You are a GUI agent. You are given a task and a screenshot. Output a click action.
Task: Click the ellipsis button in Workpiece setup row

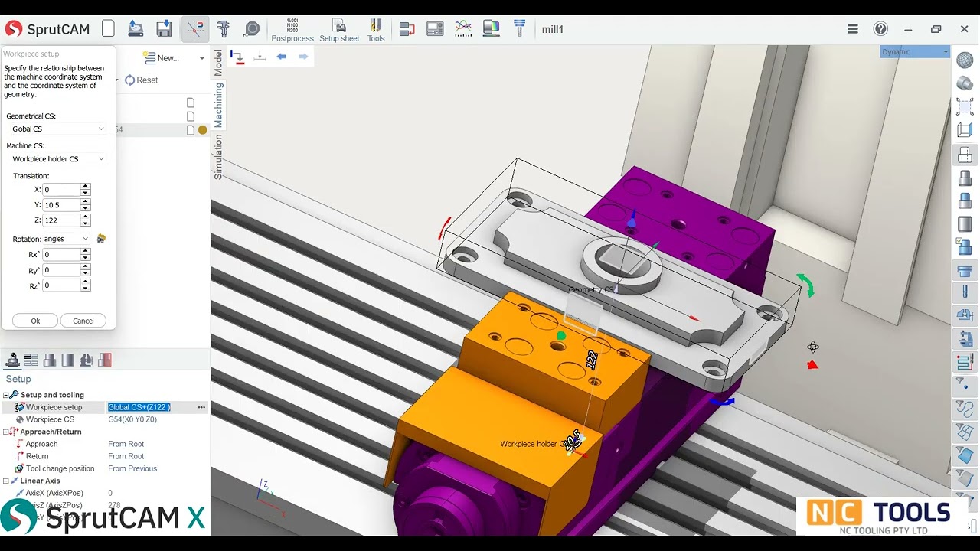201,407
